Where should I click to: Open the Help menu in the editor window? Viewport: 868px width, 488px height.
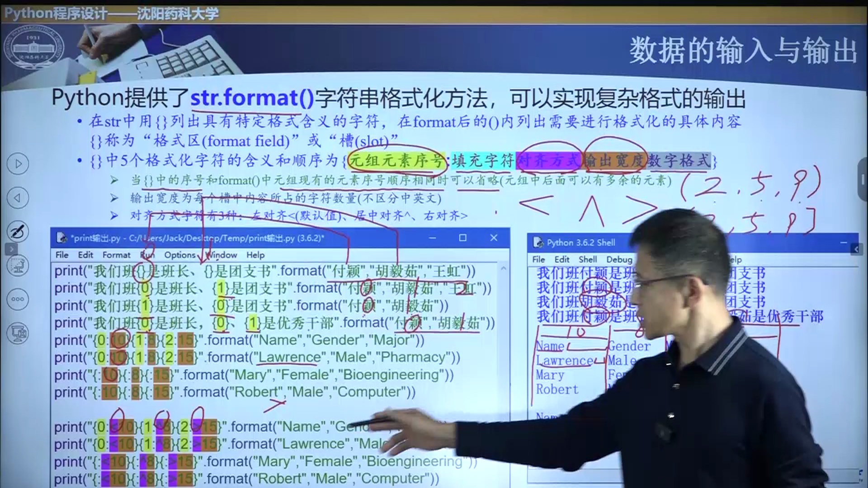coord(255,255)
